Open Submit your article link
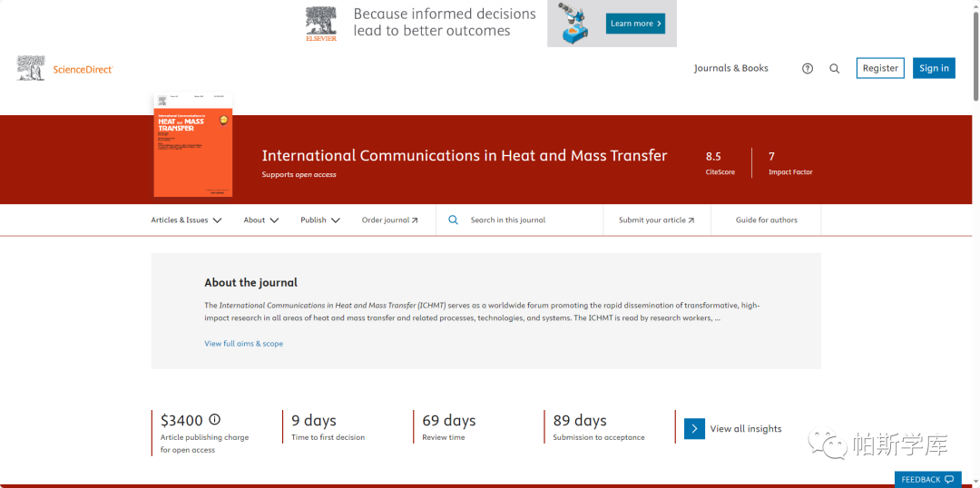 pyautogui.click(x=656, y=220)
